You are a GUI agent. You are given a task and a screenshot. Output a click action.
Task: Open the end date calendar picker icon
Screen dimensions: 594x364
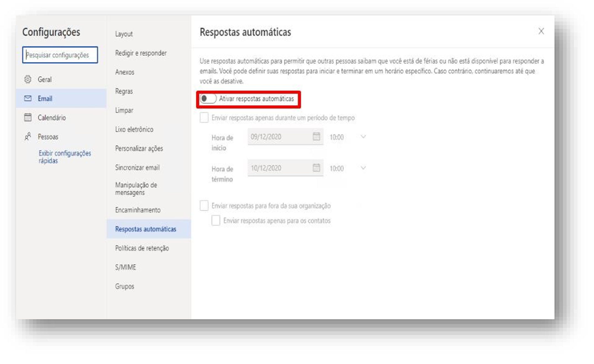click(316, 168)
